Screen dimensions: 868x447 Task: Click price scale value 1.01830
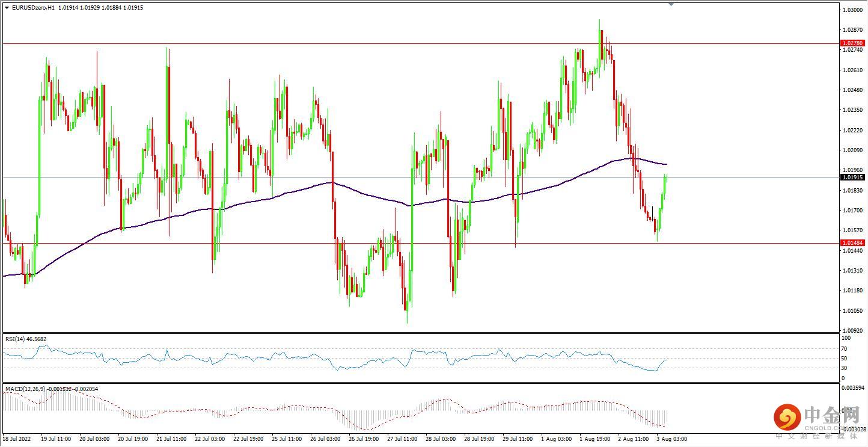[x=853, y=191]
